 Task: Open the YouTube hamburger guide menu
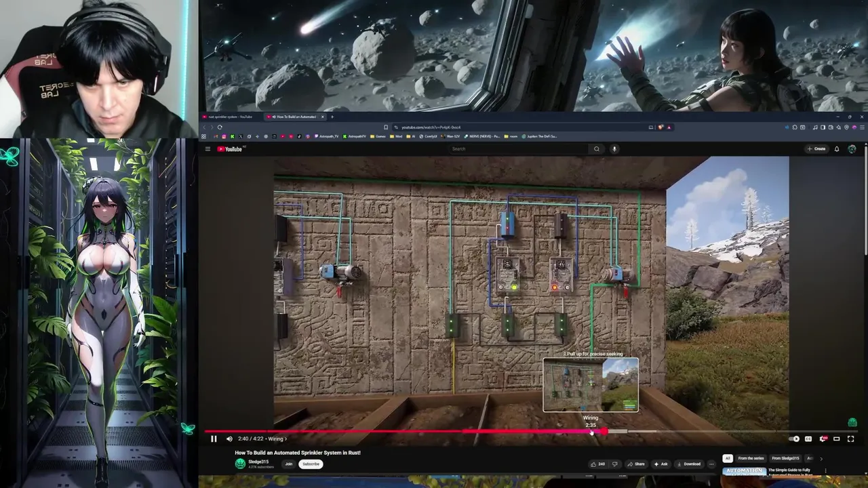pyautogui.click(x=208, y=149)
